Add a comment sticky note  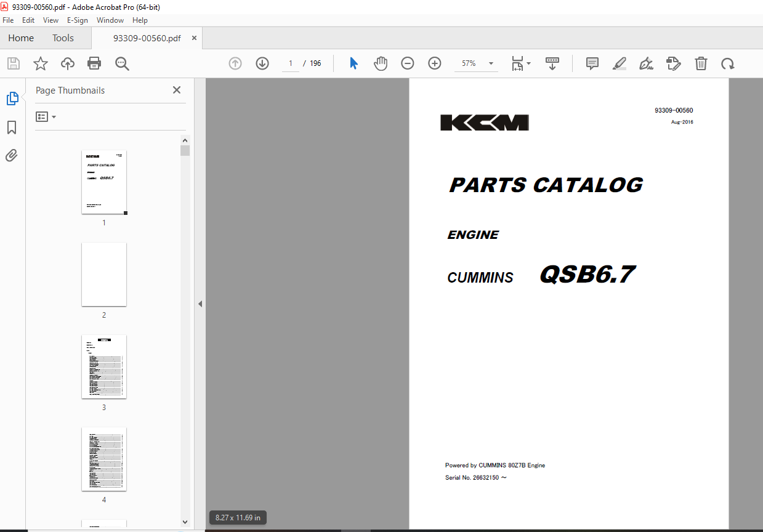(592, 63)
